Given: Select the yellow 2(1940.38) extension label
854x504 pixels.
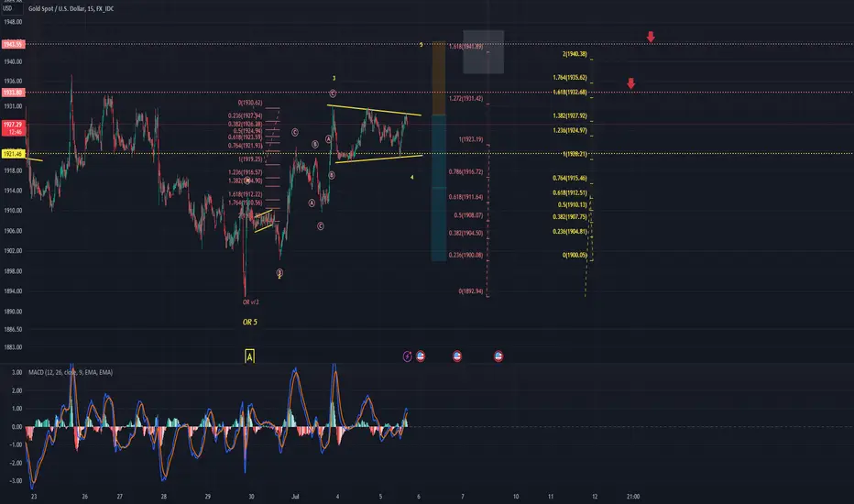Looking at the screenshot, I should (575, 54).
